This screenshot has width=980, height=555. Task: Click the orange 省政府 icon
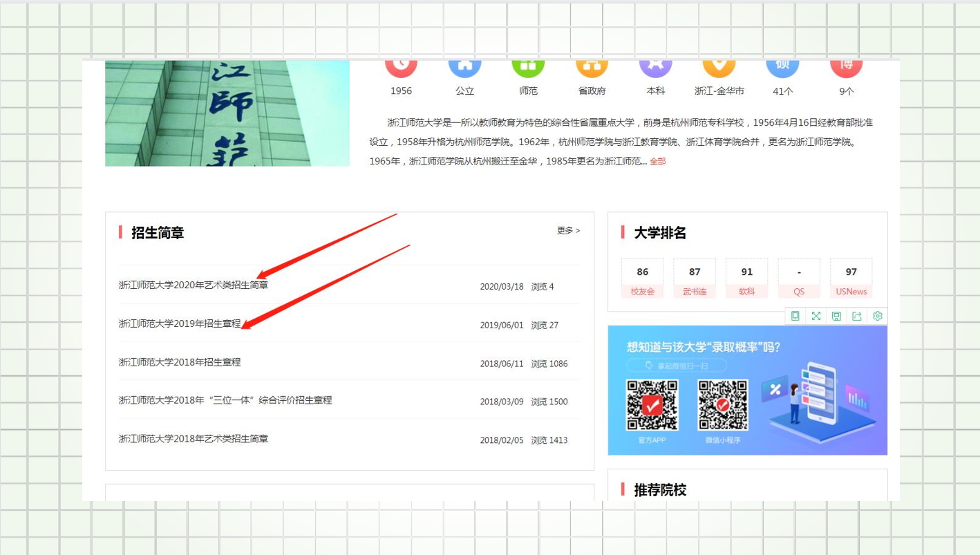tap(592, 67)
